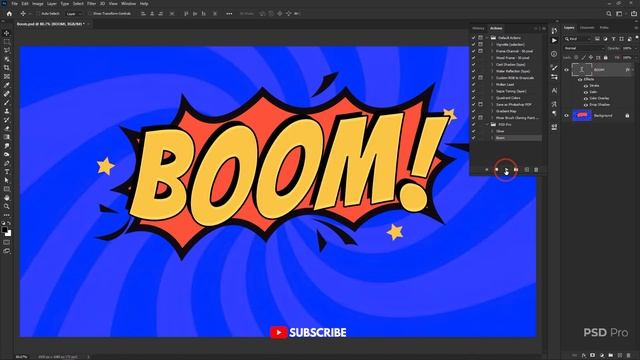Open the Image menu
This screenshot has height=360, width=640.
tap(38, 4)
